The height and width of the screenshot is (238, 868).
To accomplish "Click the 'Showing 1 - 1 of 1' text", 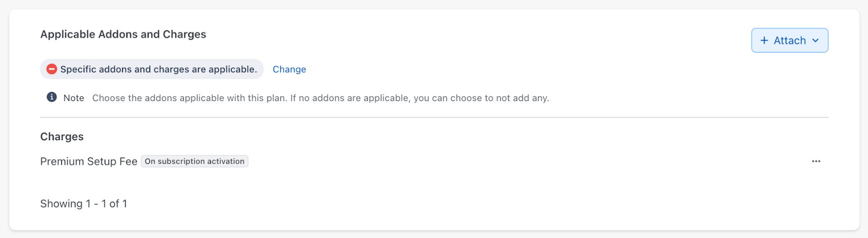I will (x=84, y=204).
